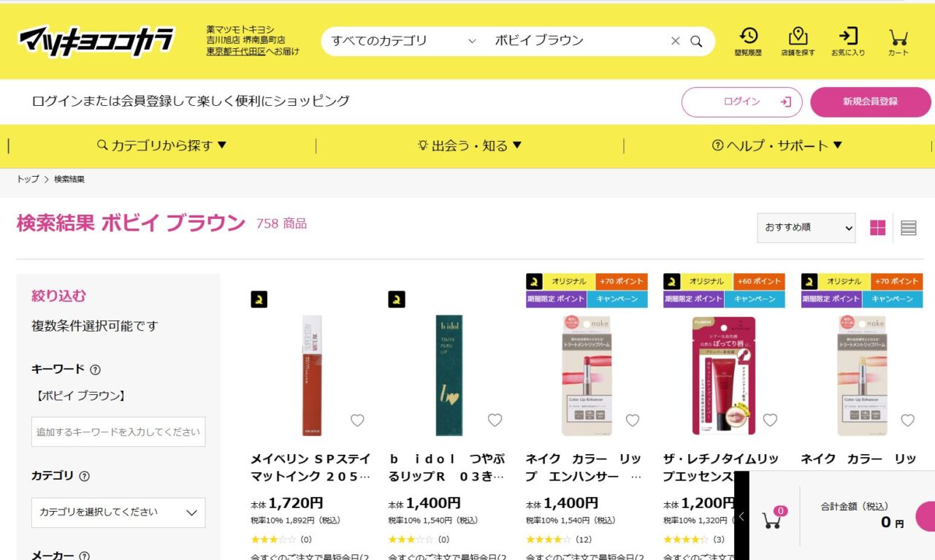The image size is (935, 560).
Task: Click the cart icon in floating total bar
Action: [x=773, y=518]
